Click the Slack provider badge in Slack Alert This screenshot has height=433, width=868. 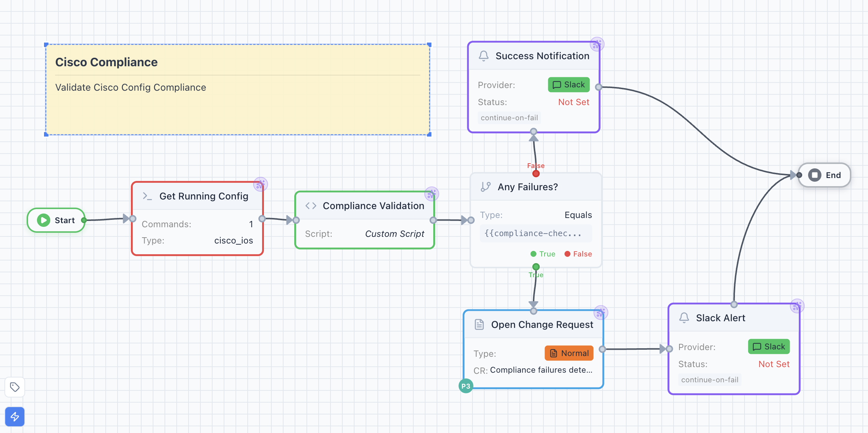769,347
